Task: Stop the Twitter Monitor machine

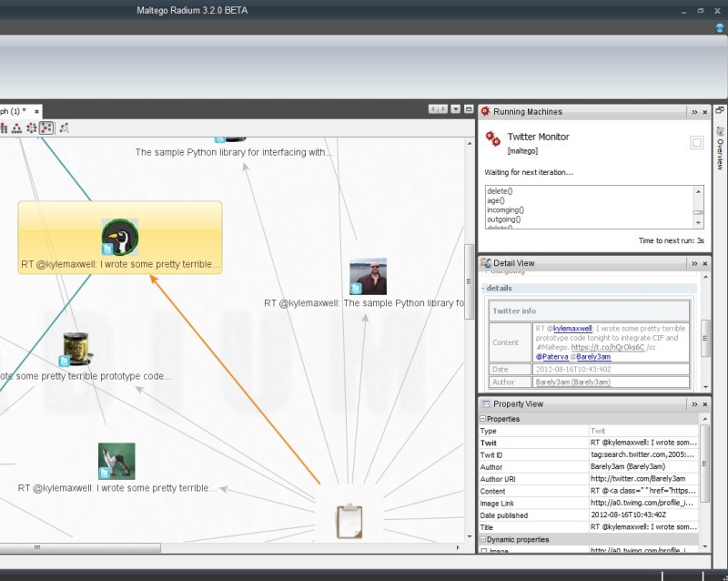Action: pyautogui.click(x=696, y=143)
